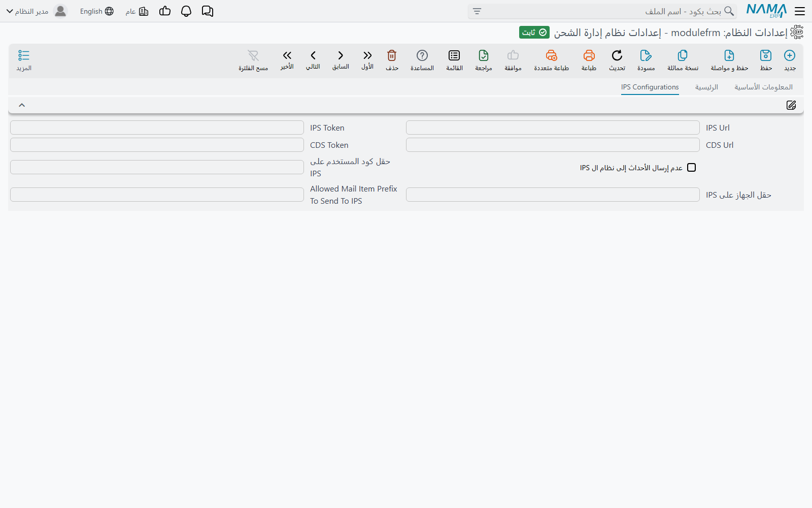Click the user avatar icon
Screen dimensions: 812x508
tap(60, 11)
